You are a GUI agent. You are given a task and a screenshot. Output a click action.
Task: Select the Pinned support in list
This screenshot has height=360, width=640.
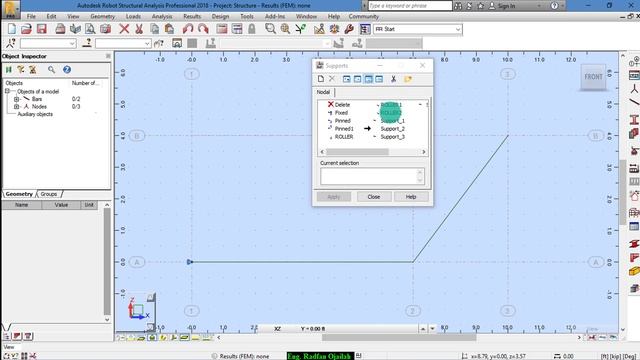(x=342, y=121)
